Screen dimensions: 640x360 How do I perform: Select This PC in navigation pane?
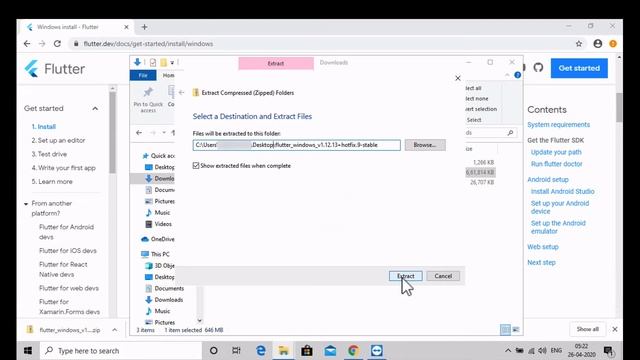(155, 254)
